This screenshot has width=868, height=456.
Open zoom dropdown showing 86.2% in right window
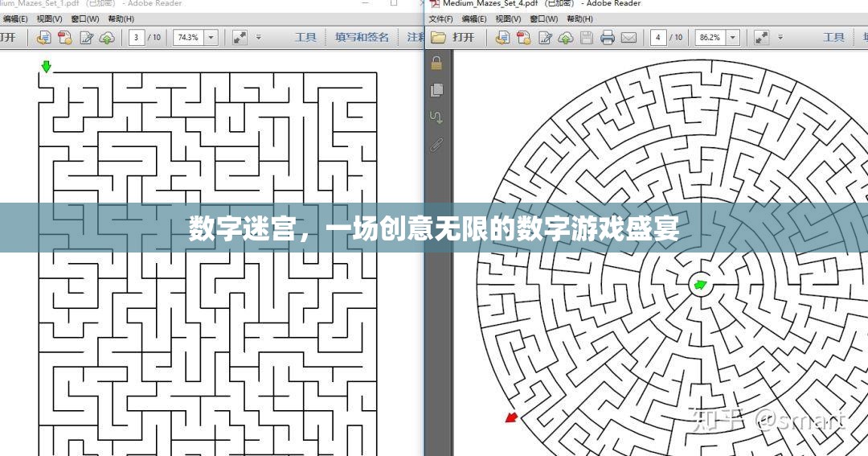pos(733,38)
